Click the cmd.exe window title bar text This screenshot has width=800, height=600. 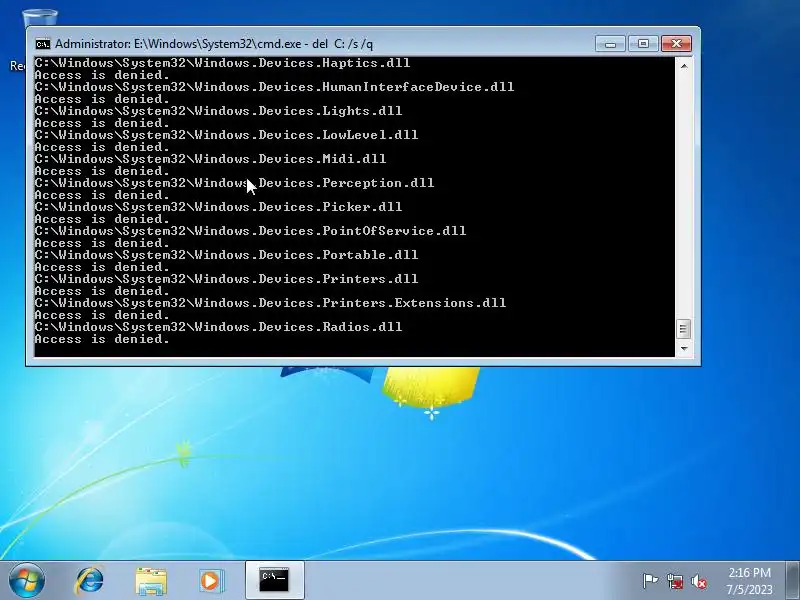[x=214, y=44]
